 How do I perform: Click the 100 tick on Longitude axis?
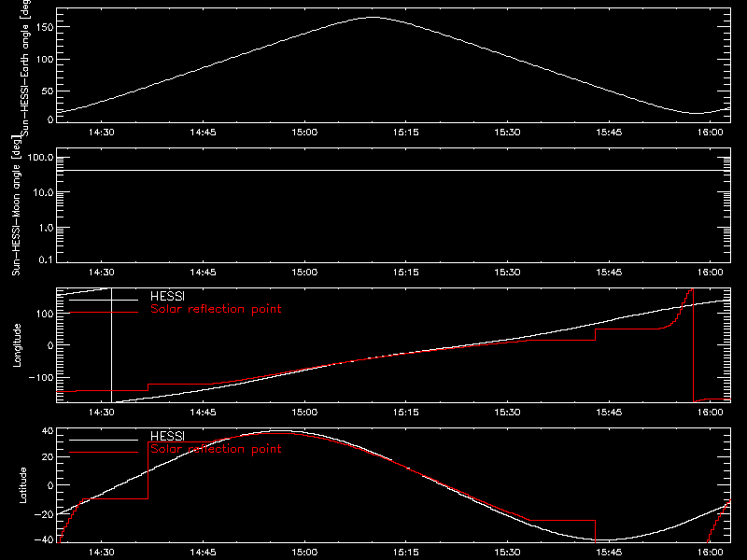point(46,314)
